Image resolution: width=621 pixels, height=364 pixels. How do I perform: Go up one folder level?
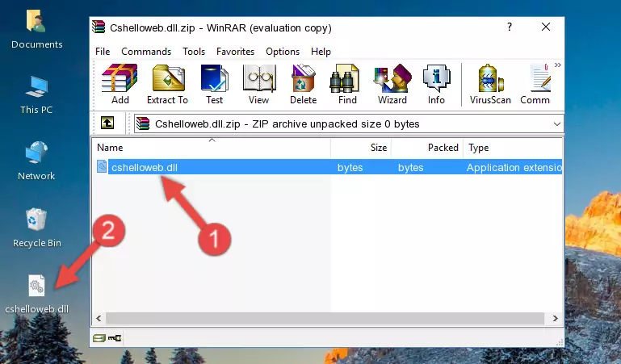click(107, 123)
